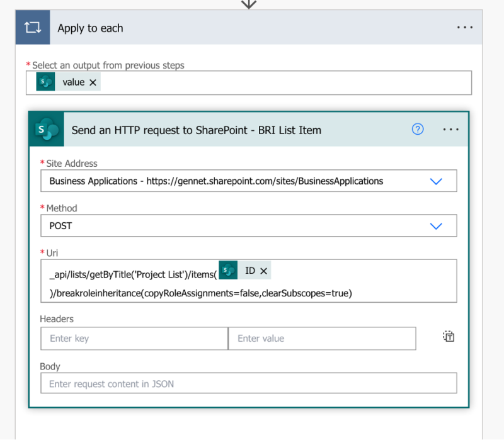The image size is (504, 440).
Task: Switch Headers to text mode
Action: pyautogui.click(x=448, y=336)
